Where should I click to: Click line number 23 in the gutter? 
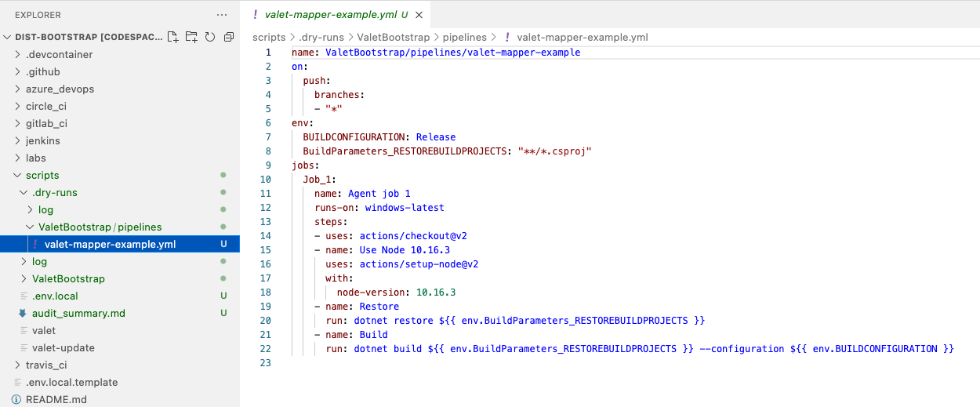(265, 363)
